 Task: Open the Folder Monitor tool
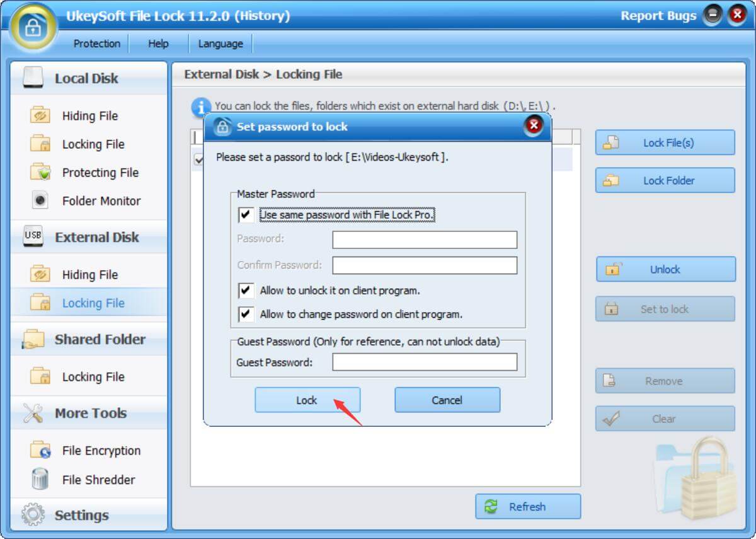[101, 200]
